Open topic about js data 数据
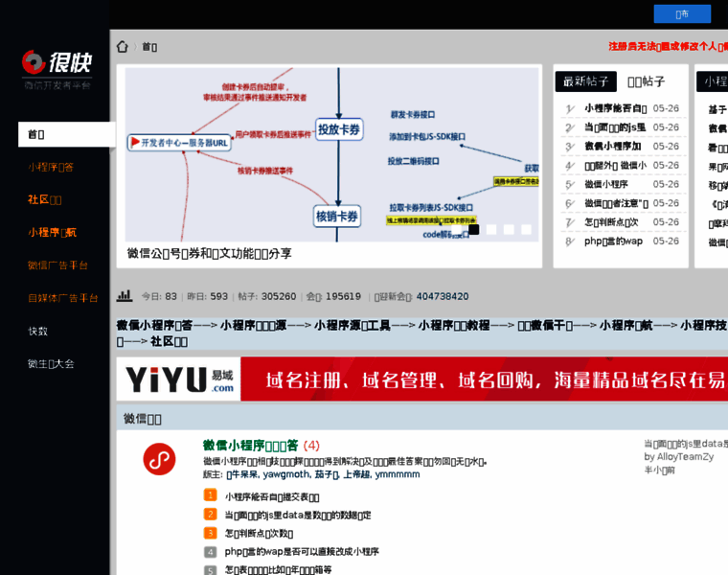Image resolution: width=728 pixels, height=575 pixels. coord(298,515)
